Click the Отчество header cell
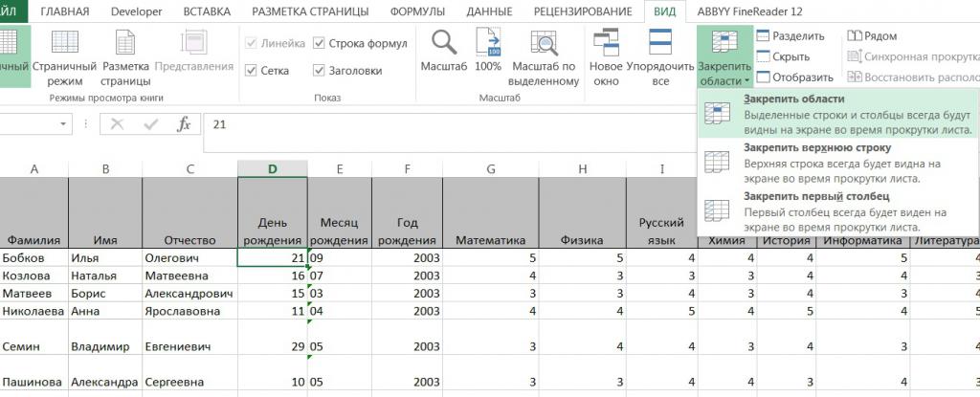The image size is (980, 397). (x=190, y=212)
